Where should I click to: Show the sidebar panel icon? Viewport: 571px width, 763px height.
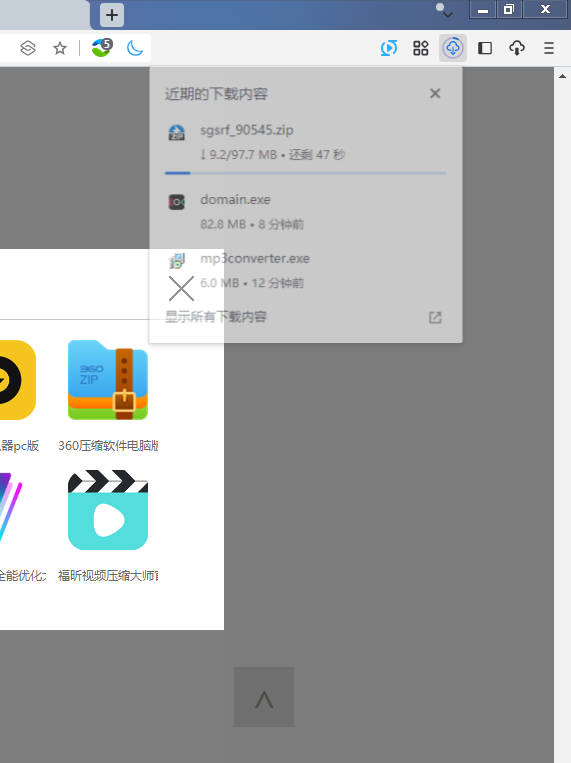485,48
